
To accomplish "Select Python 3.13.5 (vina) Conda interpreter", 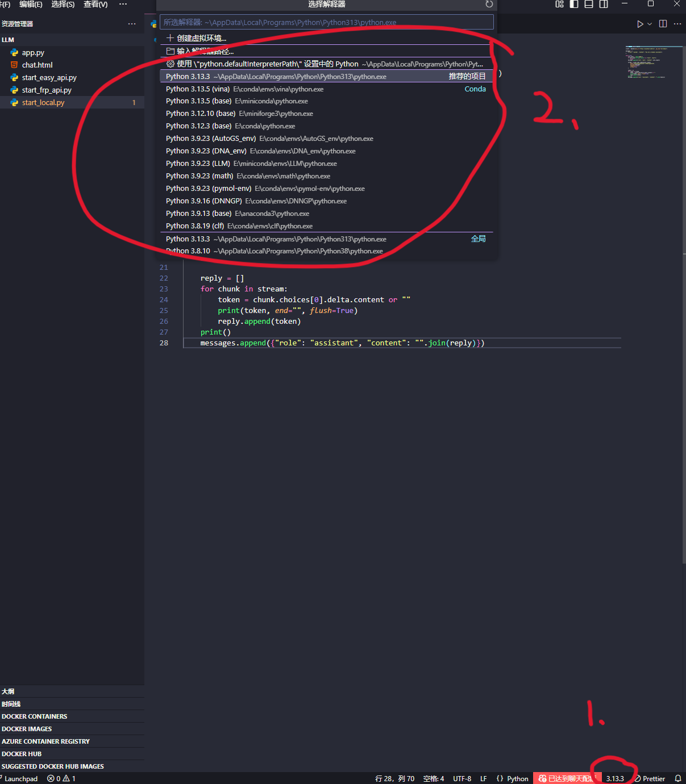I will 326,89.
